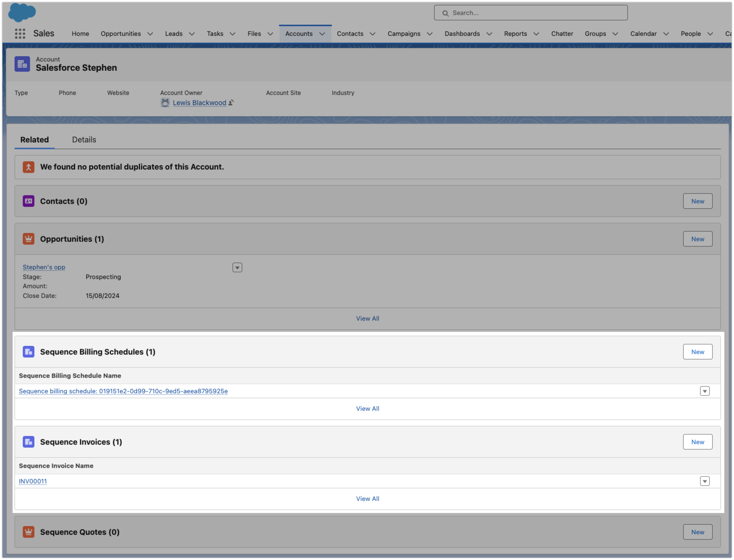This screenshot has height=560, width=734.
Task: Open row actions for invoice INV00011
Action: [705, 481]
